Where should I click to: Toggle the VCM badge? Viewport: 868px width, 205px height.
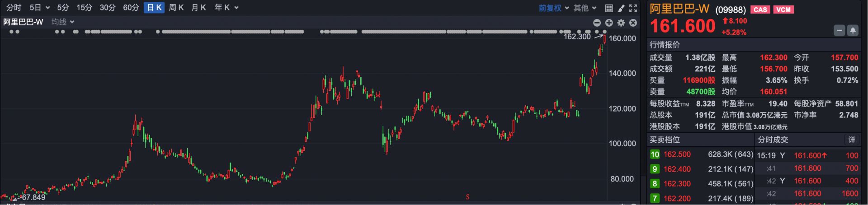click(x=783, y=9)
